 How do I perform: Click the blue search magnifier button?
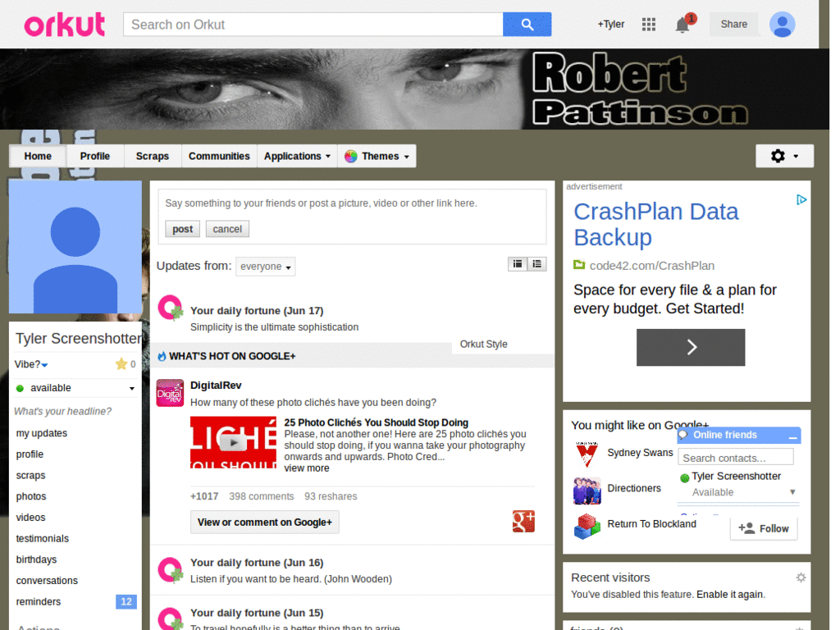tap(527, 25)
